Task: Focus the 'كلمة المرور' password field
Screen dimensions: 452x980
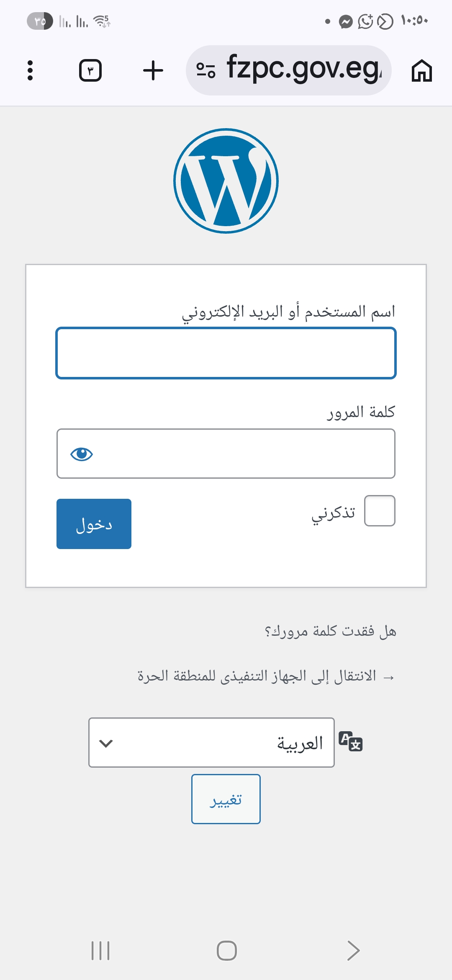Action: coord(243,454)
